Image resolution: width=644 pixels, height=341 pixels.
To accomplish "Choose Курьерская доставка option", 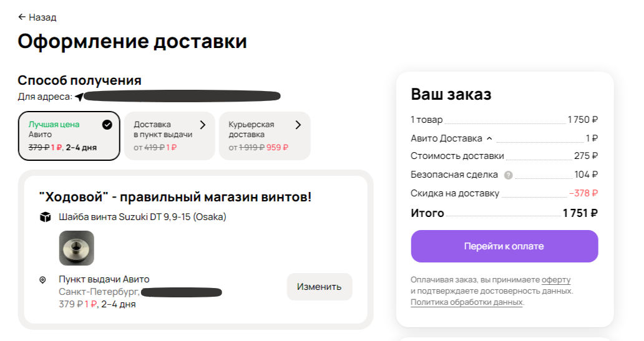I will point(265,136).
